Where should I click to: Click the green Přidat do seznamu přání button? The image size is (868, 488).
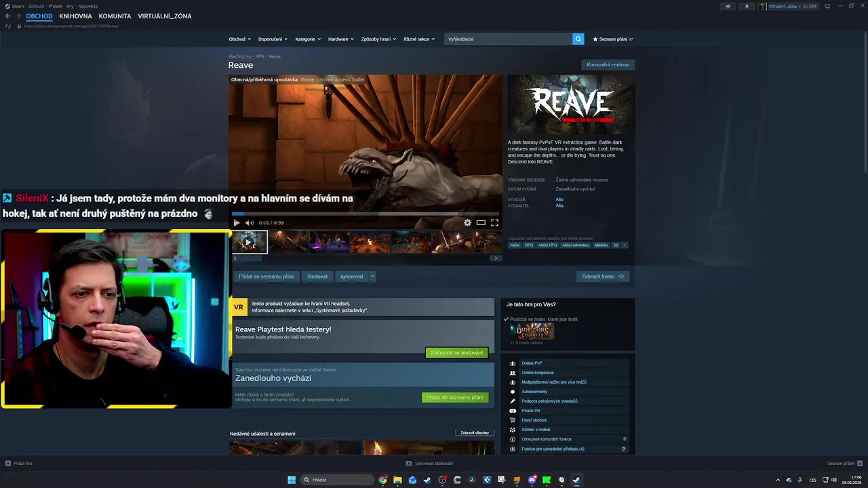(x=455, y=397)
